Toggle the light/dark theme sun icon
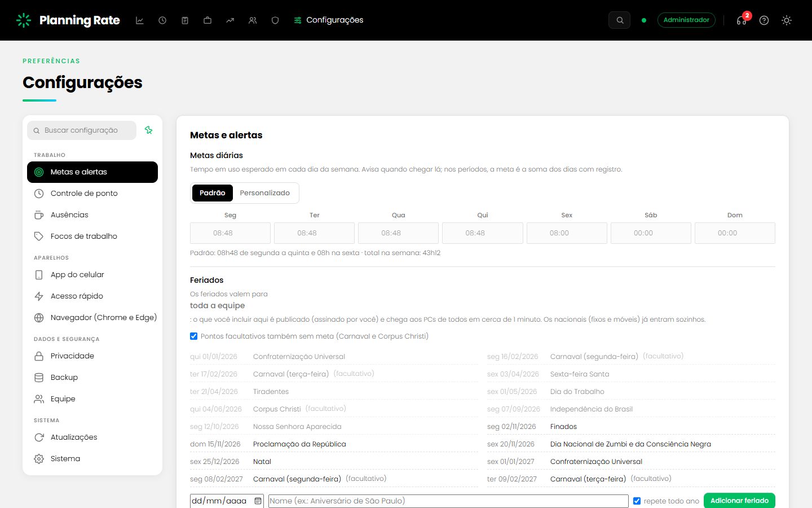 click(x=787, y=20)
